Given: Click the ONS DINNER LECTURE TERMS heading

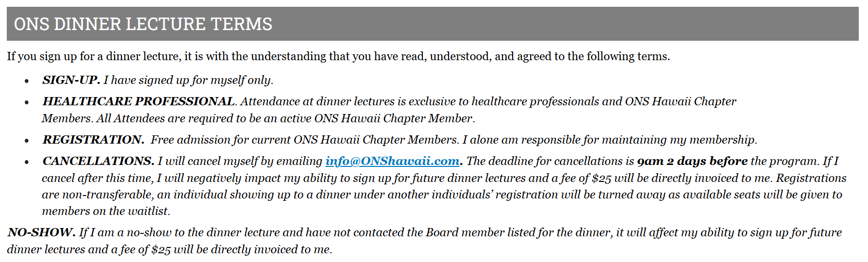Looking at the screenshot, I should (x=143, y=24).
